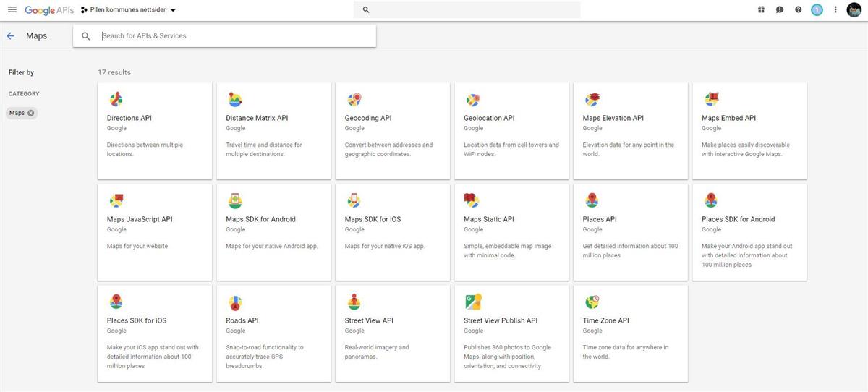
Task: Click the back arrow next to Maps
Action: click(10, 35)
